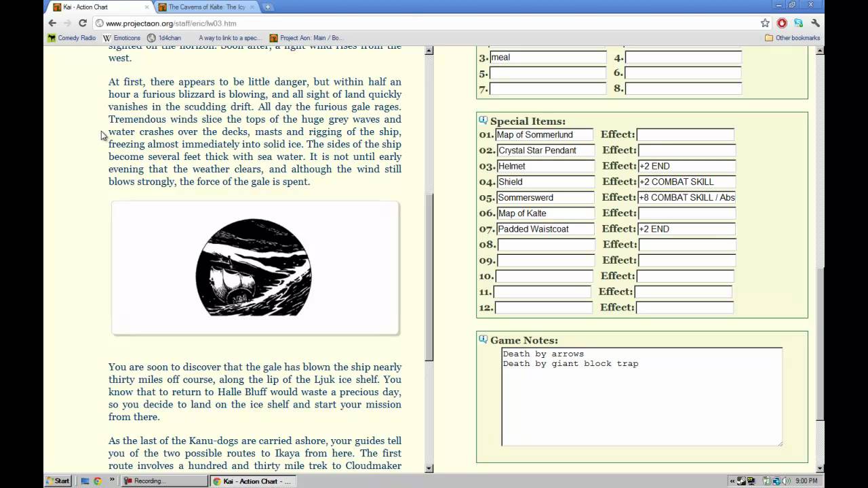Launch Chrome from the Quick Launch bar
The height and width of the screenshot is (488, 868).
click(x=98, y=481)
